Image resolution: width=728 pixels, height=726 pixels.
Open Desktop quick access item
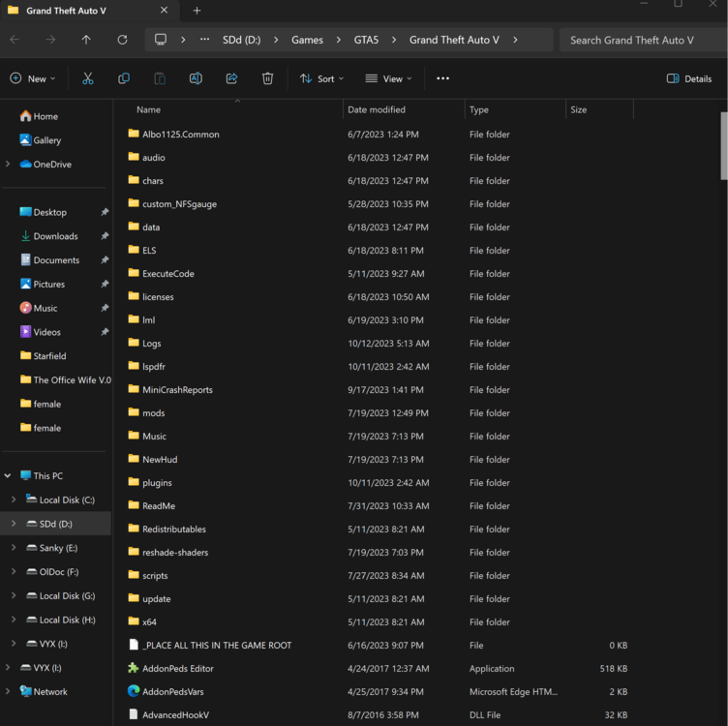(x=44, y=212)
